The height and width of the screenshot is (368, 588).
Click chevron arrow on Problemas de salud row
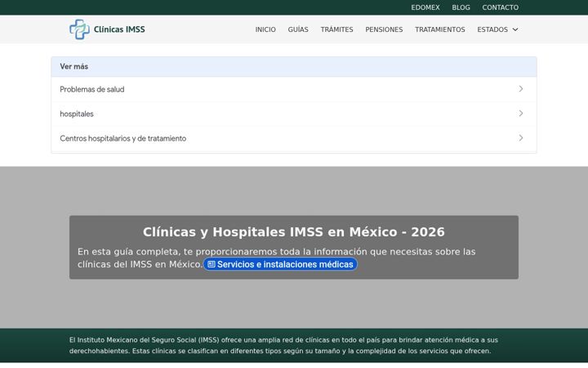coord(521,88)
